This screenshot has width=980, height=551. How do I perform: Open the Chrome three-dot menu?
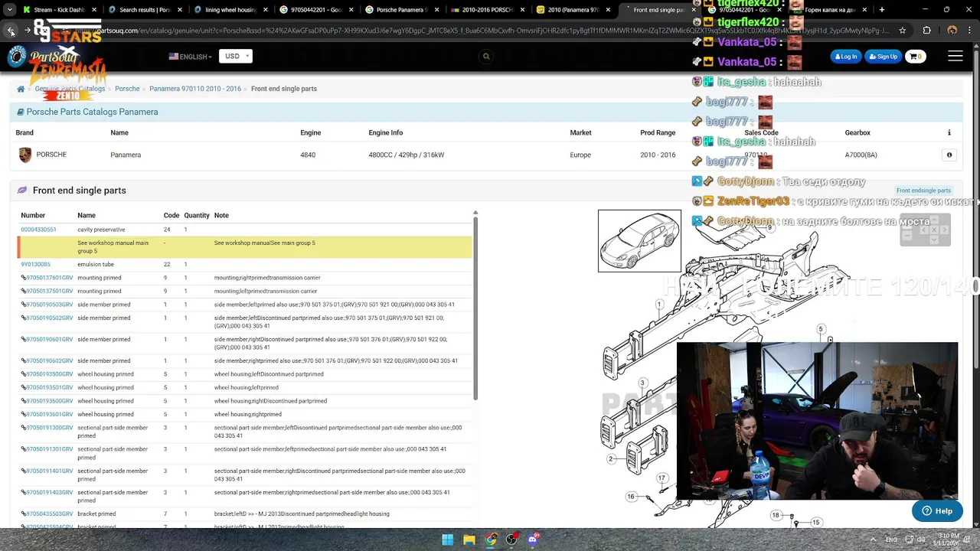pos(969,31)
